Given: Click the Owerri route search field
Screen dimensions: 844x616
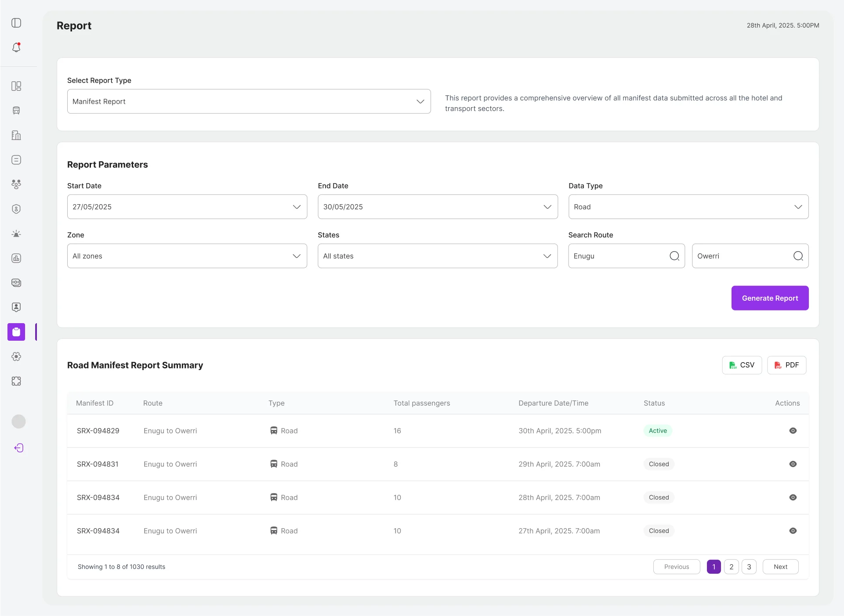Looking at the screenshot, I should pos(750,256).
